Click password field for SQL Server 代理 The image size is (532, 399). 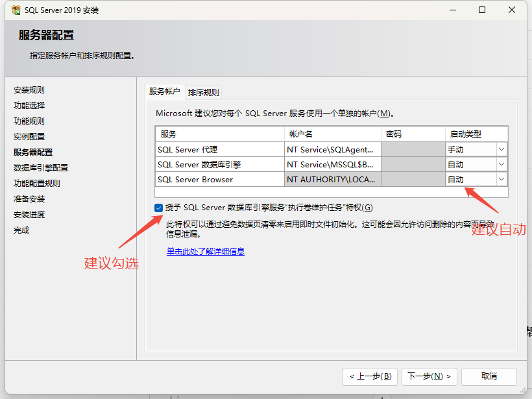413,150
